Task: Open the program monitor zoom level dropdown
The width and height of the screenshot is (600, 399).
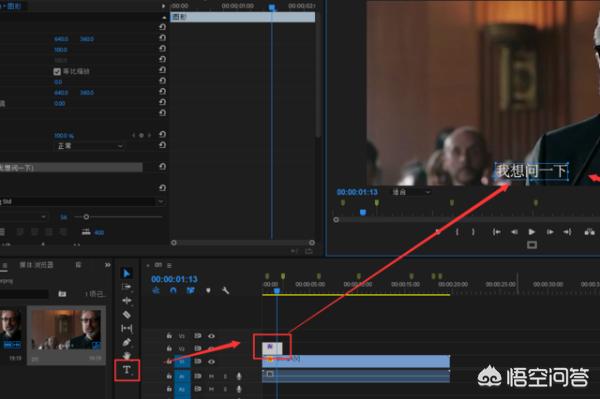Action: coord(411,192)
